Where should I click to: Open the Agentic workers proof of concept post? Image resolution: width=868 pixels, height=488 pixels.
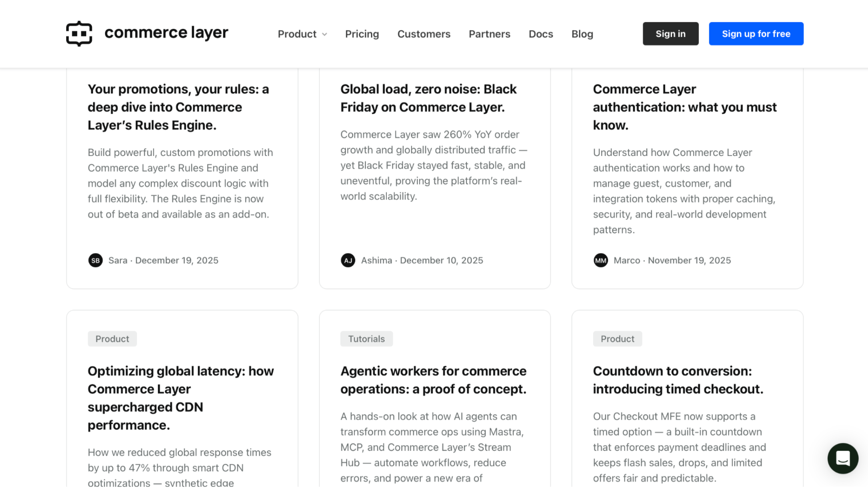433,380
